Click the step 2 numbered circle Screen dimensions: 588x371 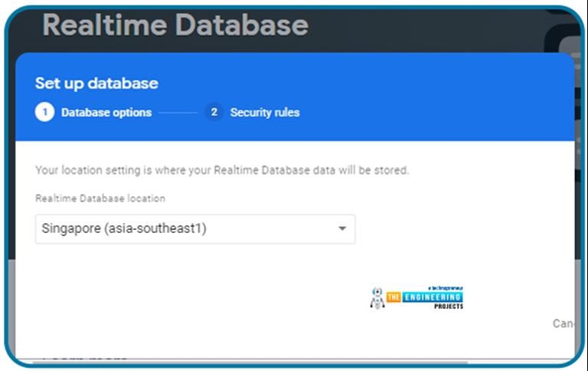[x=214, y=112]
